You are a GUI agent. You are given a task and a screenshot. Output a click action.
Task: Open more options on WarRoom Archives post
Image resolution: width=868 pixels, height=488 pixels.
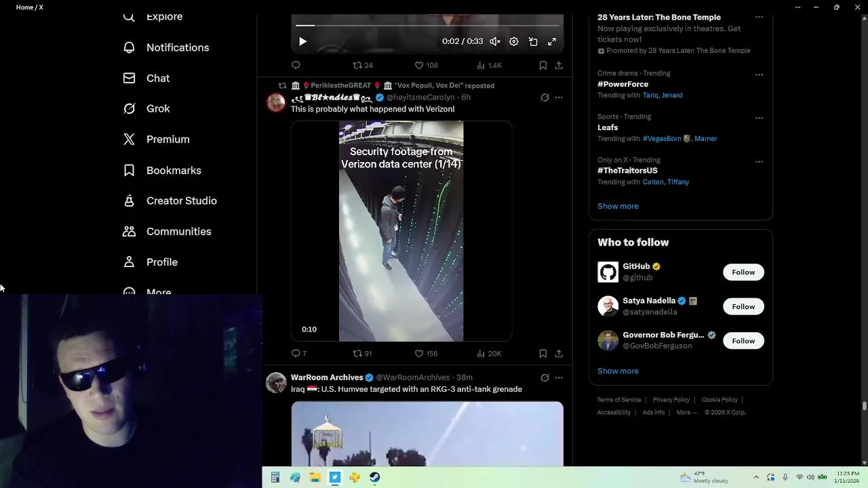pos(559,378)
